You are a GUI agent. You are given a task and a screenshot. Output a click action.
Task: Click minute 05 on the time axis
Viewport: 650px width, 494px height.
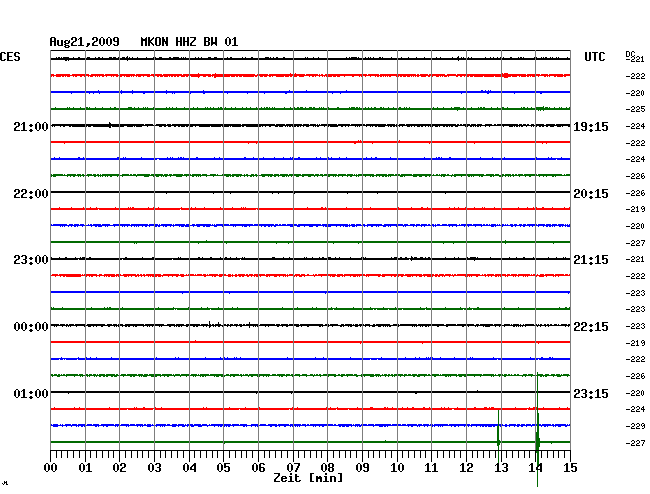pyautogui.click(x=223, y=468)
